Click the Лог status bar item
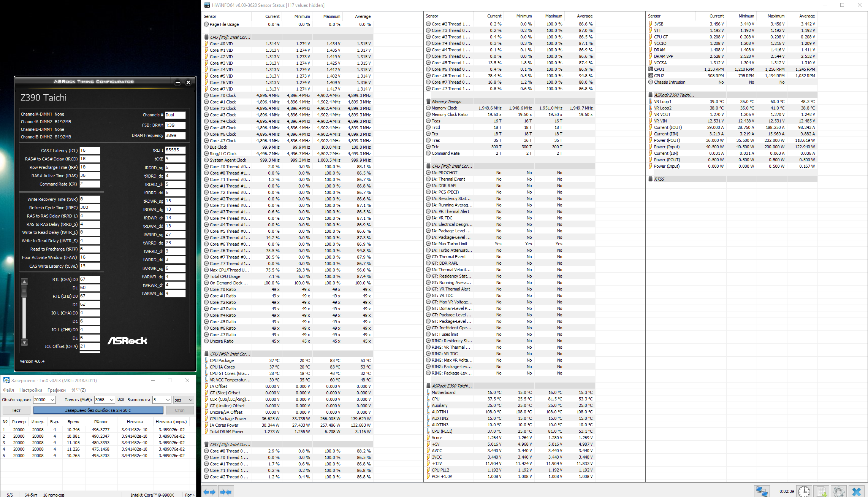The width and height of the screenshot is (868, 497). pos(188,495)
